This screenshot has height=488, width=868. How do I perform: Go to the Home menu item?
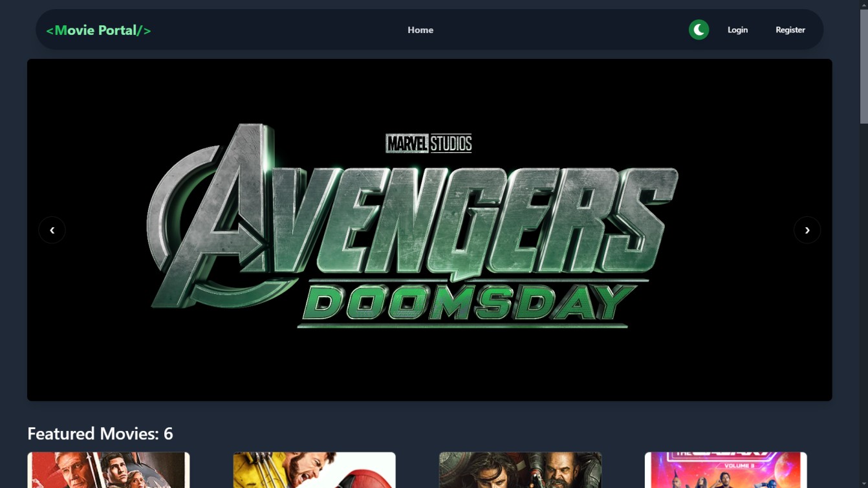(x=420, y=30)
